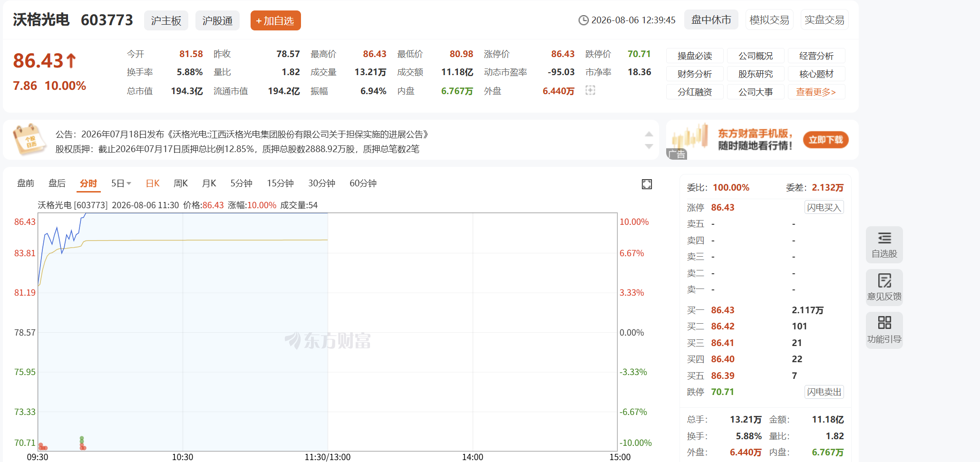The width and height of the screenshot is (980, 462).
Task: Open the 财务分析 link
Action: click(x=695, y=74)
